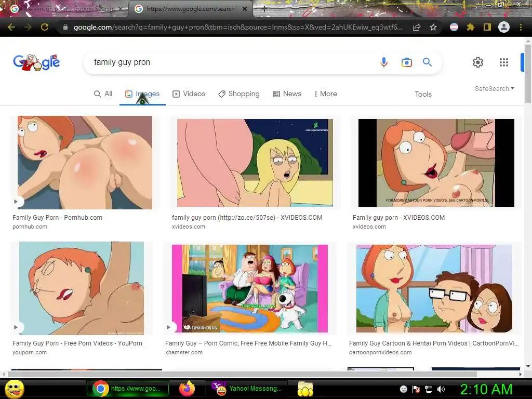
Task: Select the Images results tab
Action: point(142,94)
